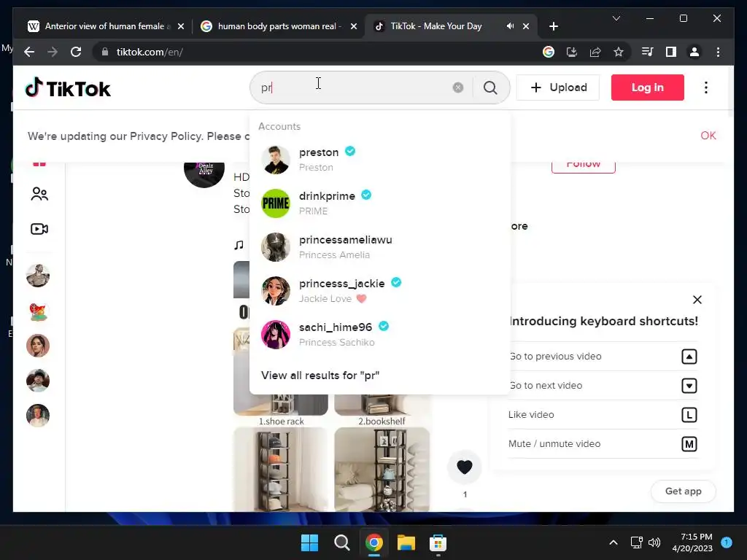Image resolution: width=747 pixels, height=560 pixels.
Task: Click the Dealz Alley profile avatar
Action: coord(204,174)
